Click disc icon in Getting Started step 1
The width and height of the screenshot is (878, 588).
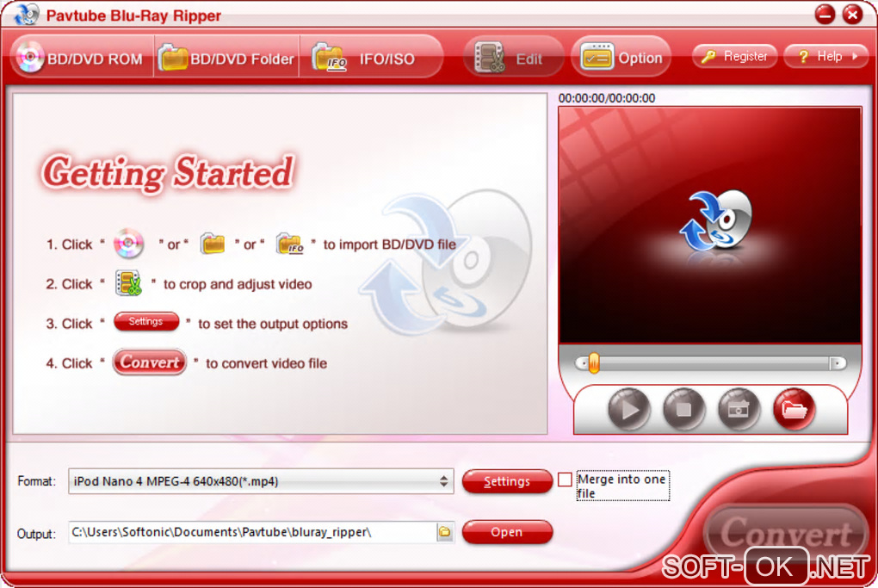(x=129, y=244)
